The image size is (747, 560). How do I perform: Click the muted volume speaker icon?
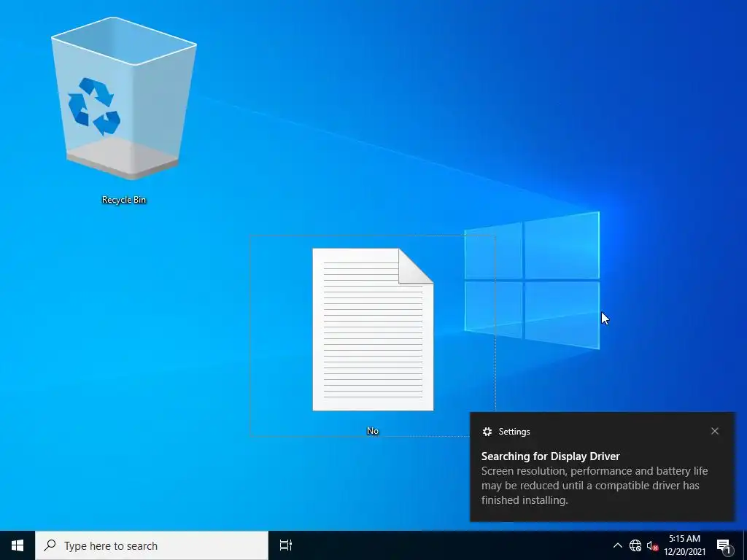[x=652, y=545]
